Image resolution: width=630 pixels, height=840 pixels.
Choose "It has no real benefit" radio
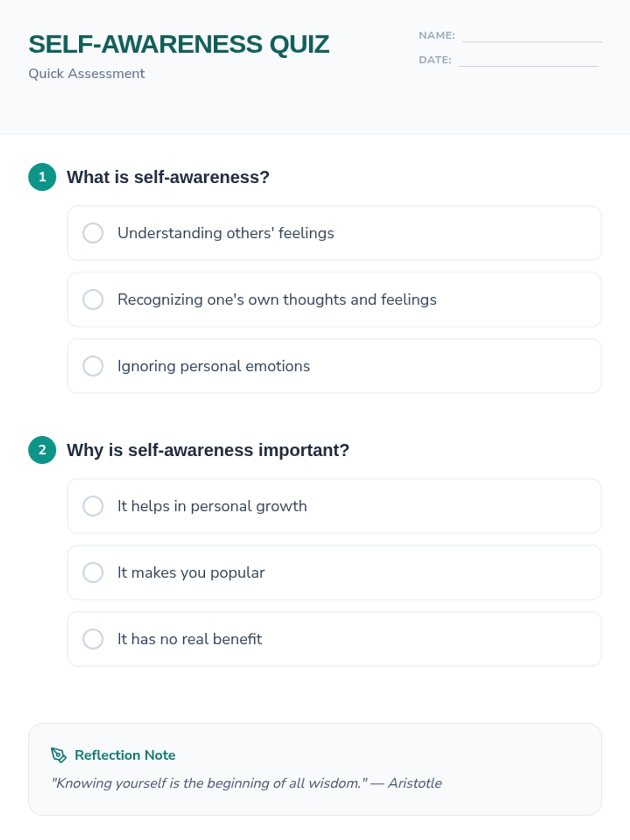click(x=93, y=639)
